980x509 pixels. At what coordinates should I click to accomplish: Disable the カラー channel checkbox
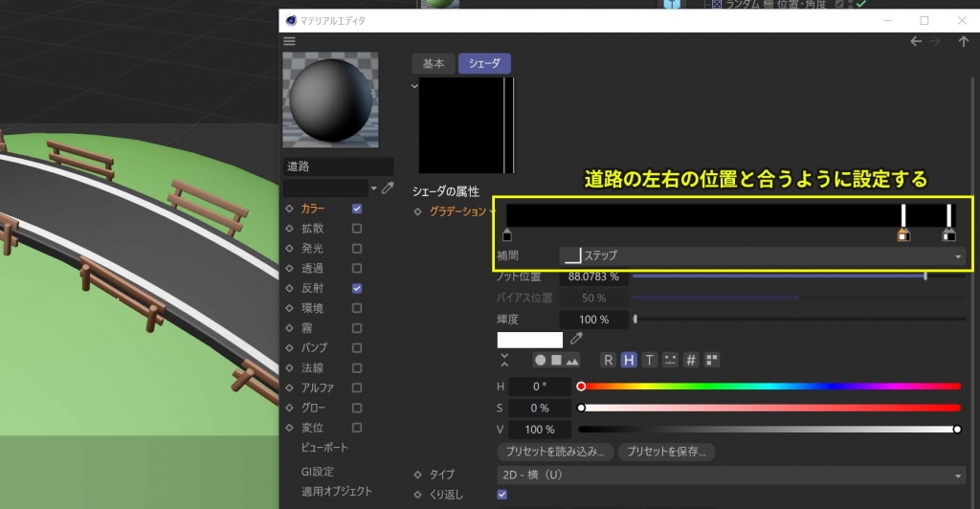[x=357, y=209]
